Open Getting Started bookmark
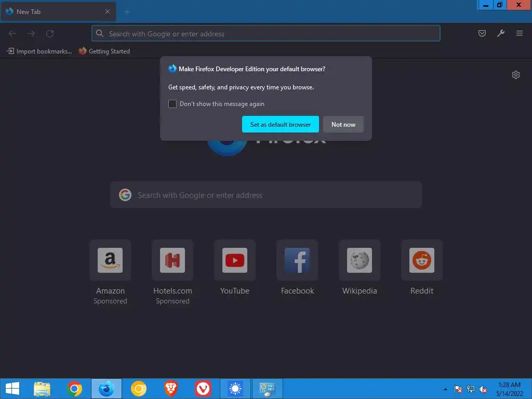 (x=104, y=51)
